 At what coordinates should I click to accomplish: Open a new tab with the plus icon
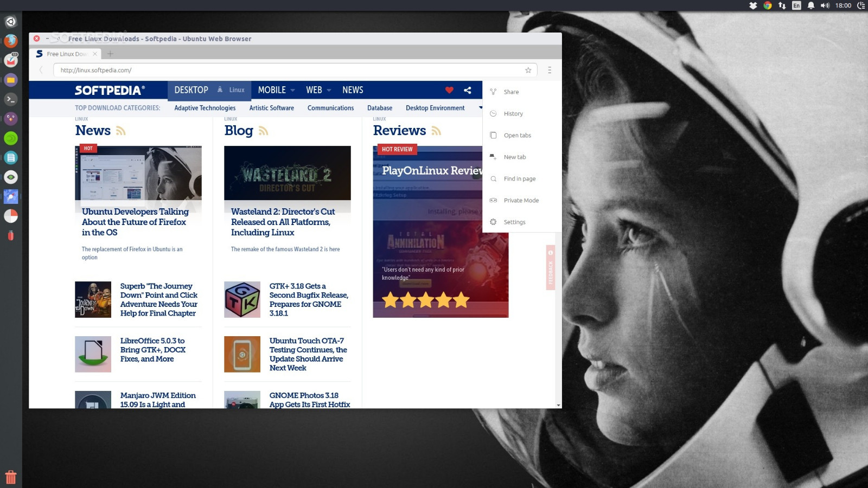110,54
